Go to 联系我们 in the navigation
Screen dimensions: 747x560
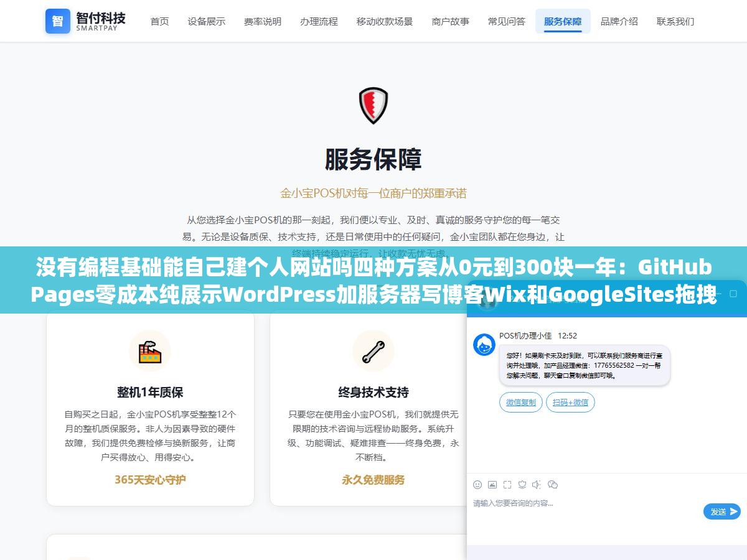[675, 21]
